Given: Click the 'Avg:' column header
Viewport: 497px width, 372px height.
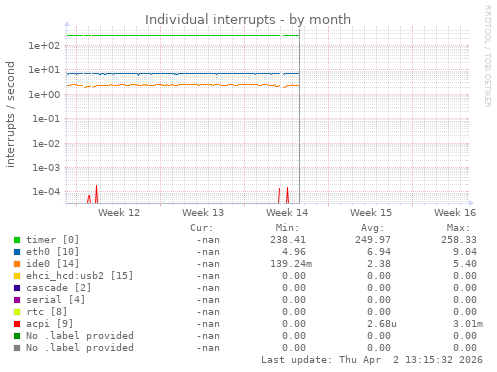Looking at the screenshot, I should 372,228.
